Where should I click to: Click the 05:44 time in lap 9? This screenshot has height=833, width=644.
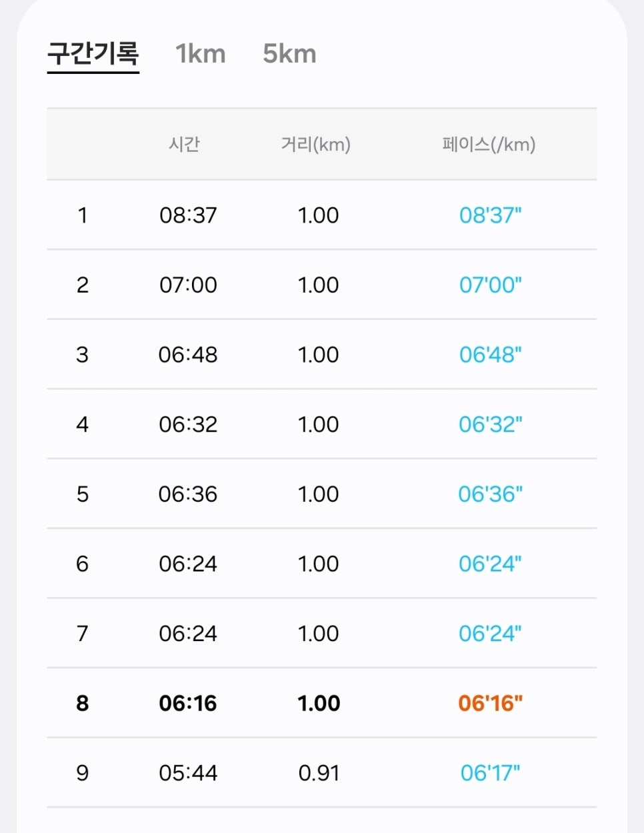pos(188,773)
